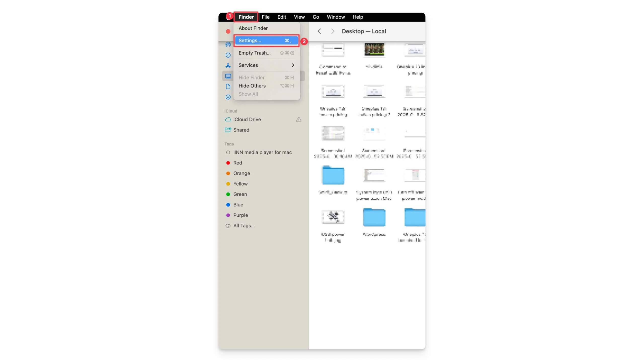
Task: Open Applications via the sidebar icon
Action: (x=228, y=66)
